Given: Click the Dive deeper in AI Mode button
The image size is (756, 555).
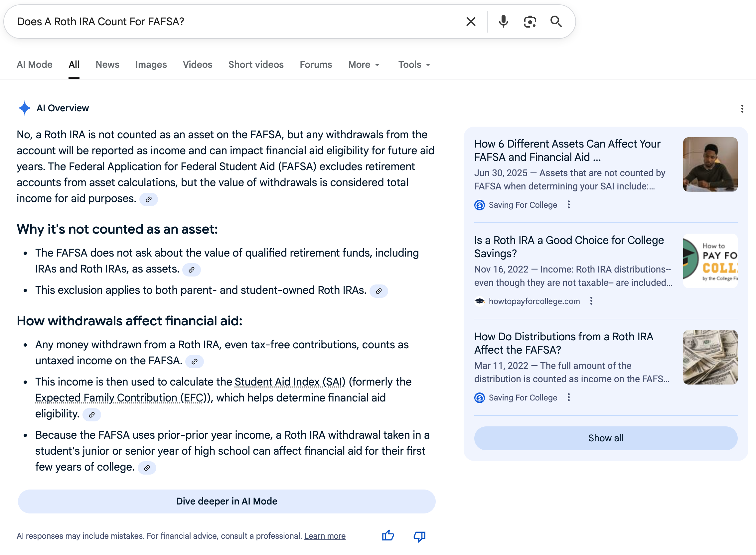Looking at the screenshot, I should point(227,501).
